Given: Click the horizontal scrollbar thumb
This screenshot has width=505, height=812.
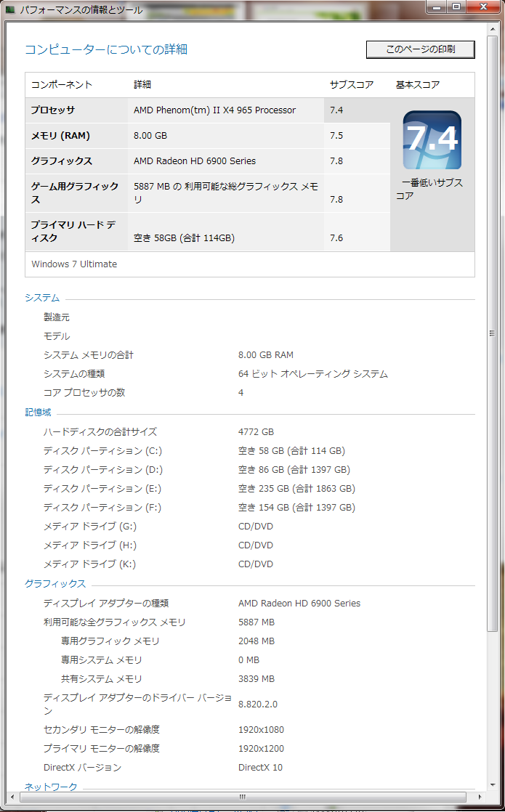Looking at the screenshot, I should coord(243,796).
